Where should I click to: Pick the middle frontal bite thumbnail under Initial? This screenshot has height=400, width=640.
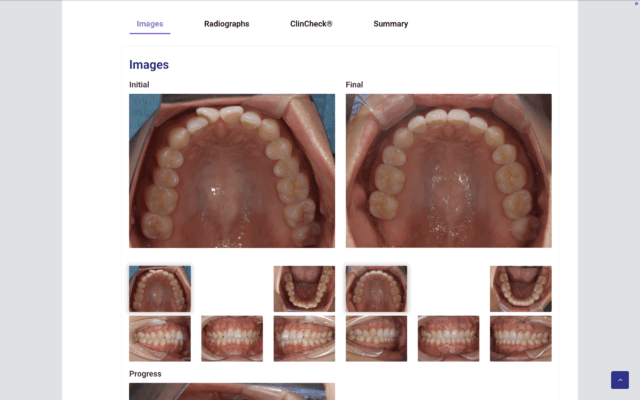(x=232, y=338)
